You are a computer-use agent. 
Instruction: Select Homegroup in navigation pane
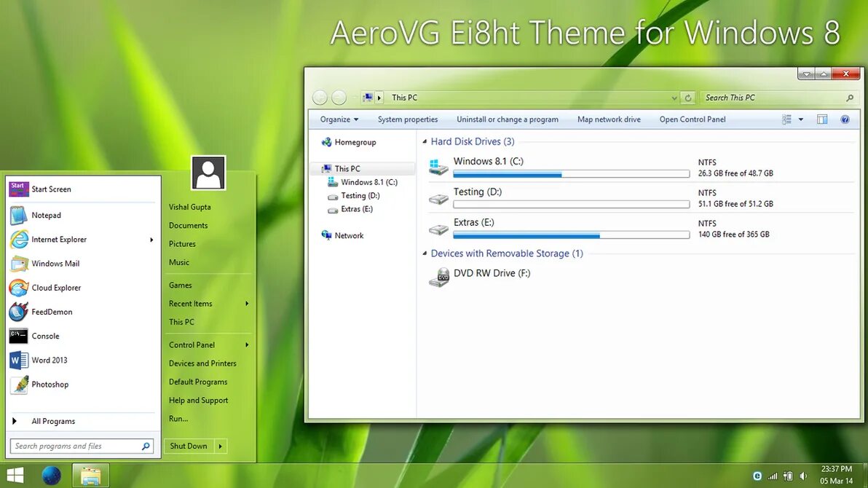(x=349, y=142)
